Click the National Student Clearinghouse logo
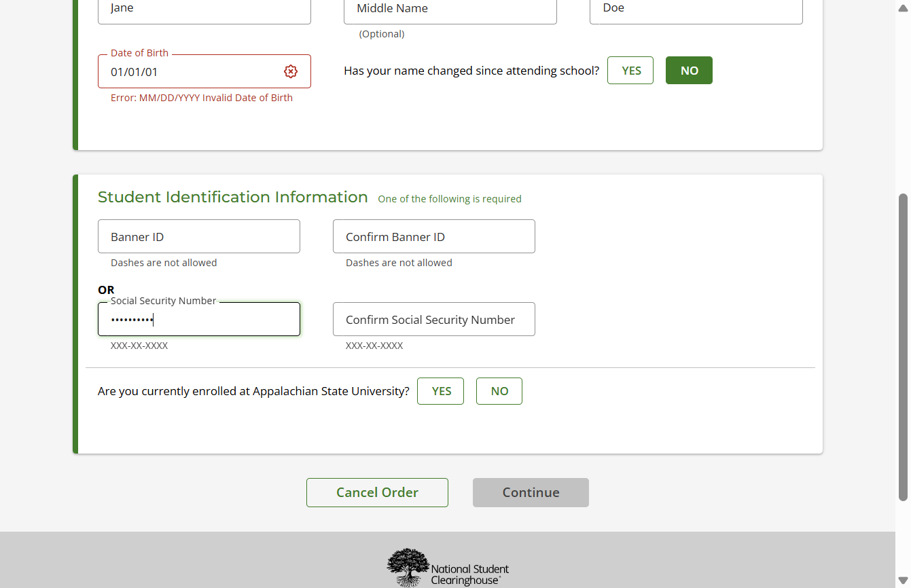911x588 pixels. point(448,568)
